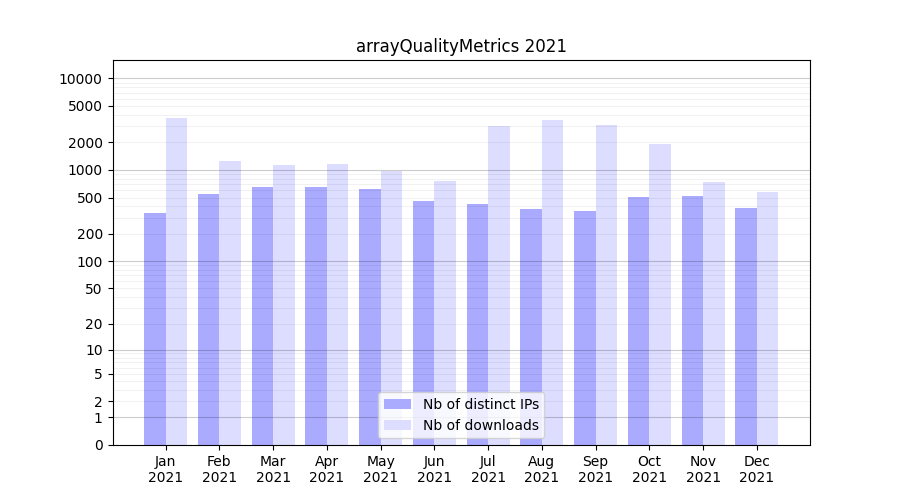
Task: Click the May 2021 x-axis label
Action: pyautogui.click(x=381, y=469)
